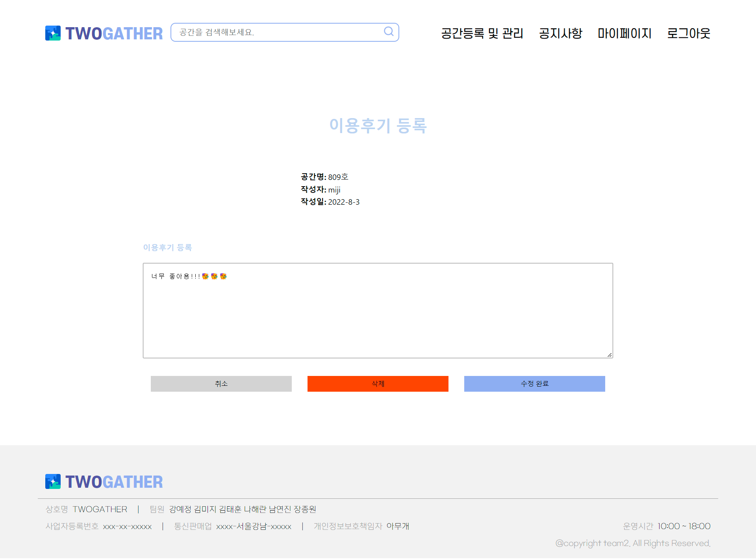Open the 공지사항 menu item
Image resolution: width=756 pixels, height=559 pixels.
(560, 33)
